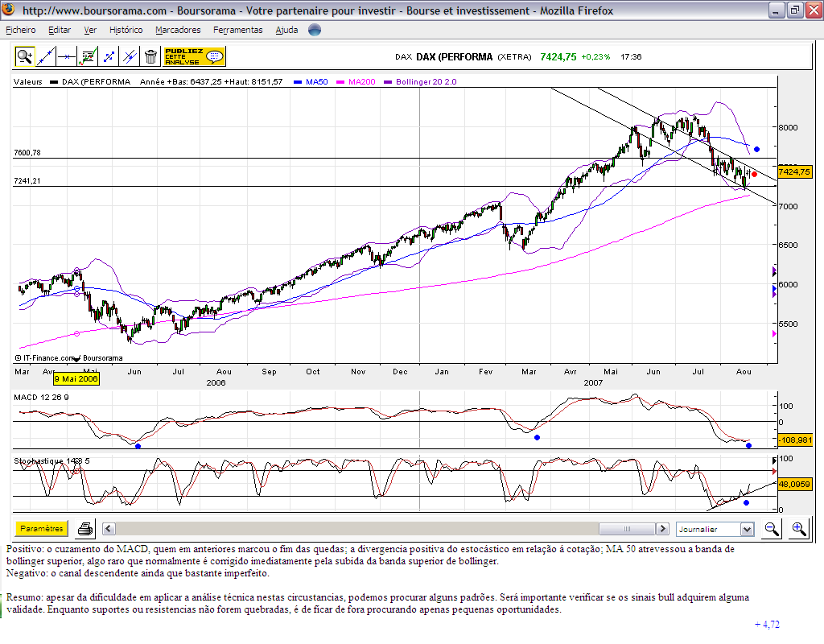Open the Ajuda menu
This screenshot has height=644, width=824.
(286, 30)
